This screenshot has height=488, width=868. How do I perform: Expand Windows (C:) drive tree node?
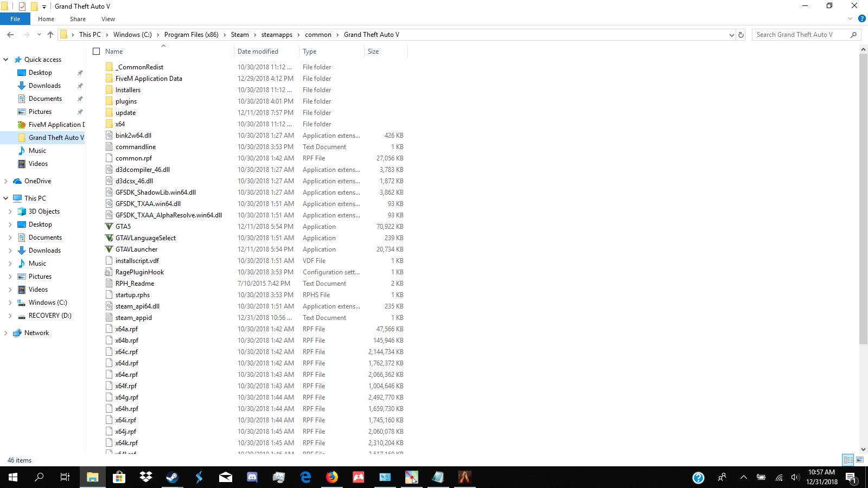point(10,303)
